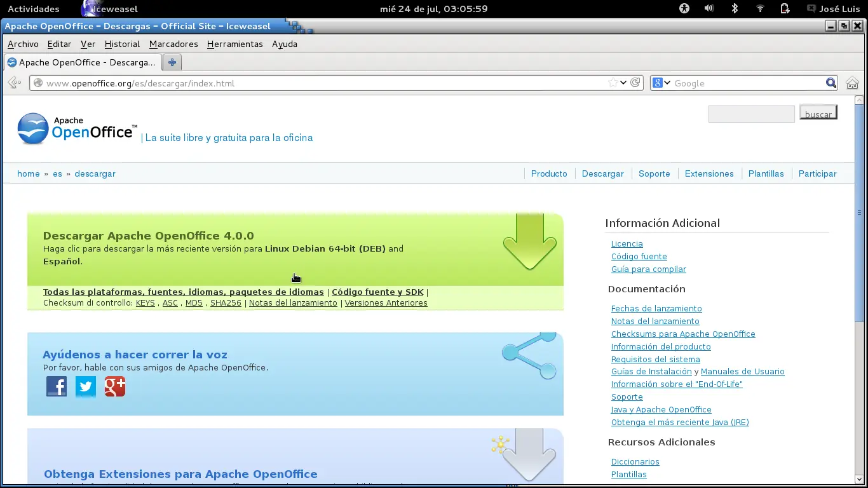Click the browser back arrow button
868x488 pixels.
click(x=15, y=83)
